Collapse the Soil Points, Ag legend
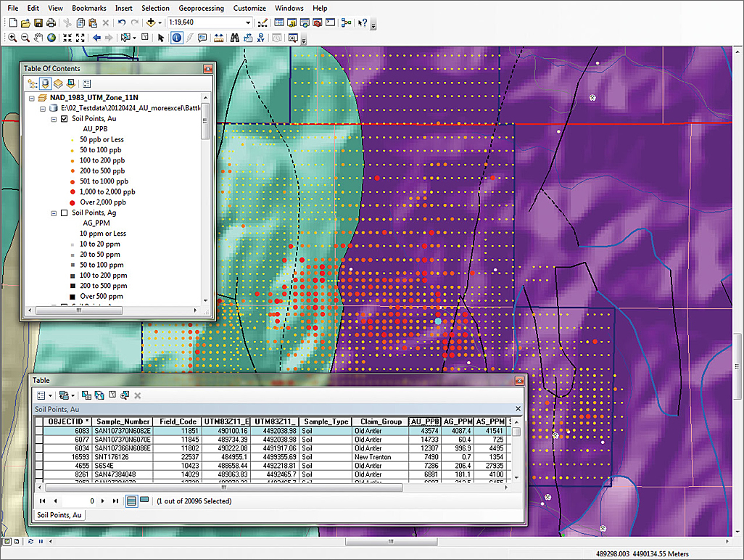This screenshot has width=744, height=560. pyautogui.click(x=55, y=213)
